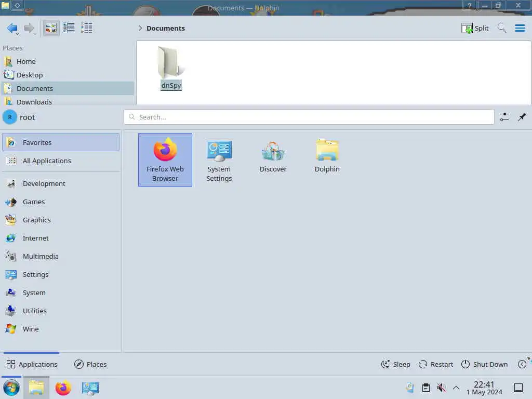The width and height of the screenshot is (532, 399).
Task: Click the leftmost system tray icon
Action: (410, 388)
